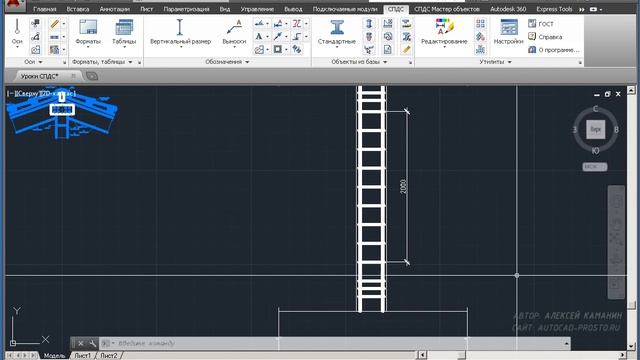Open О программе about dialog

tap(553, 50)
